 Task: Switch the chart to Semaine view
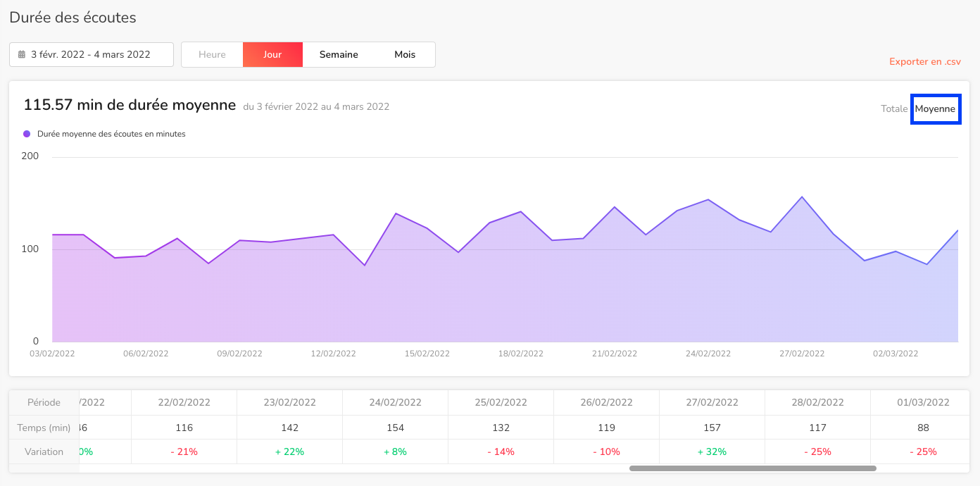(x=339, y=55)
